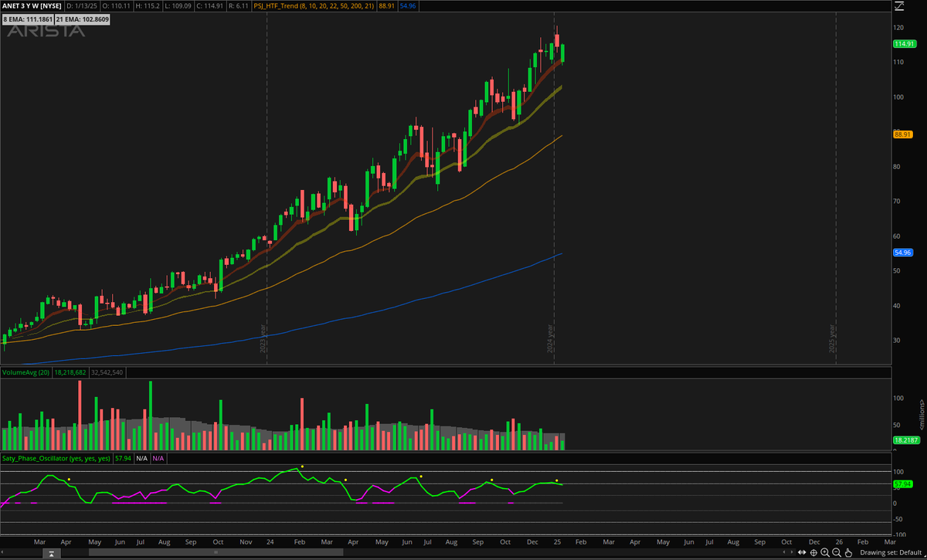927x560 pixels.
Task: Click the green 18.2187 volume axis bubble
Action: pos(905,440)
